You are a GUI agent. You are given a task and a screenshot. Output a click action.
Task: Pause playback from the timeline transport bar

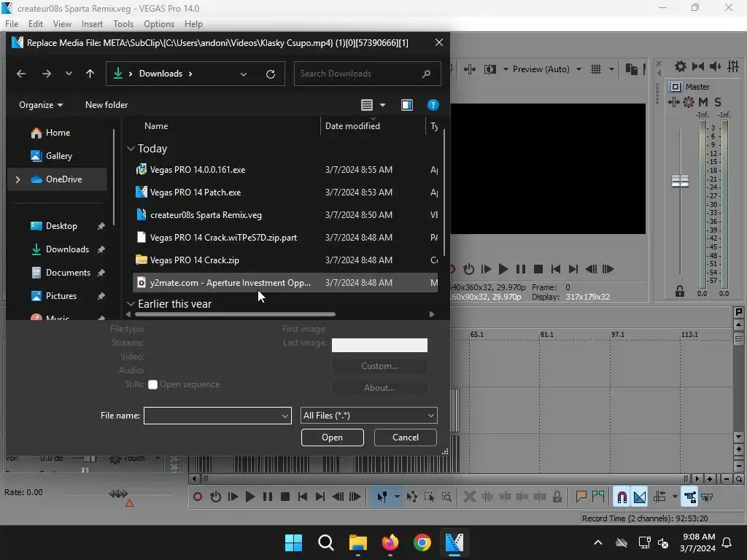[268, 497]
